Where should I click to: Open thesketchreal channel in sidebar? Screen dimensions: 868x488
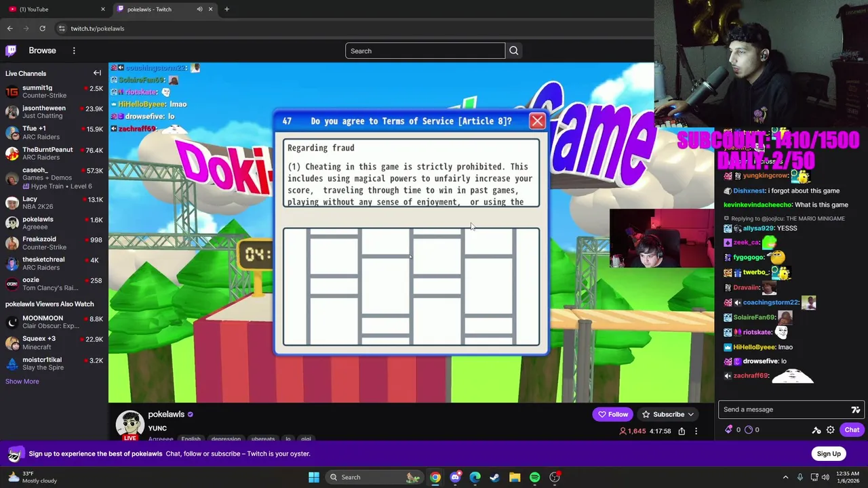(x=54, y=263)
